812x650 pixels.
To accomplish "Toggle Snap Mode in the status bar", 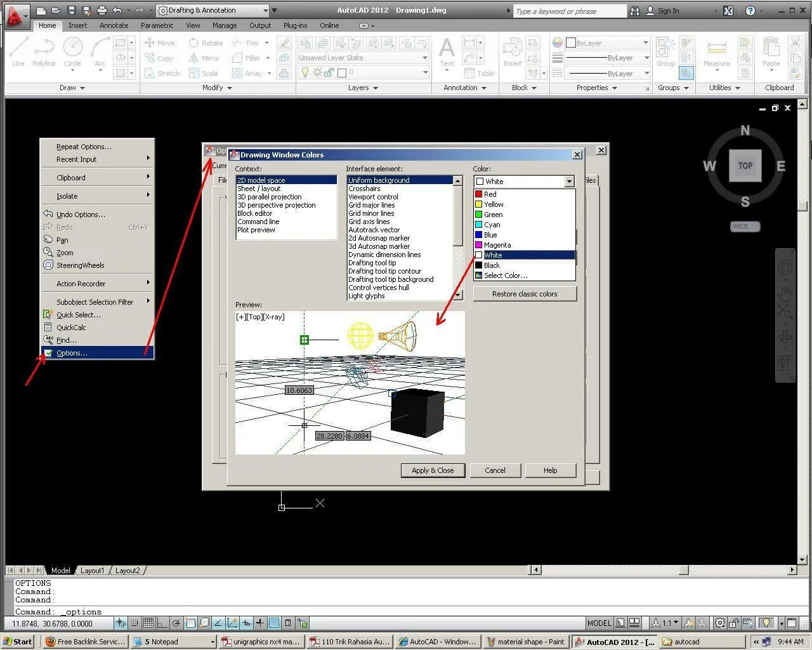I will coord(134,623).
